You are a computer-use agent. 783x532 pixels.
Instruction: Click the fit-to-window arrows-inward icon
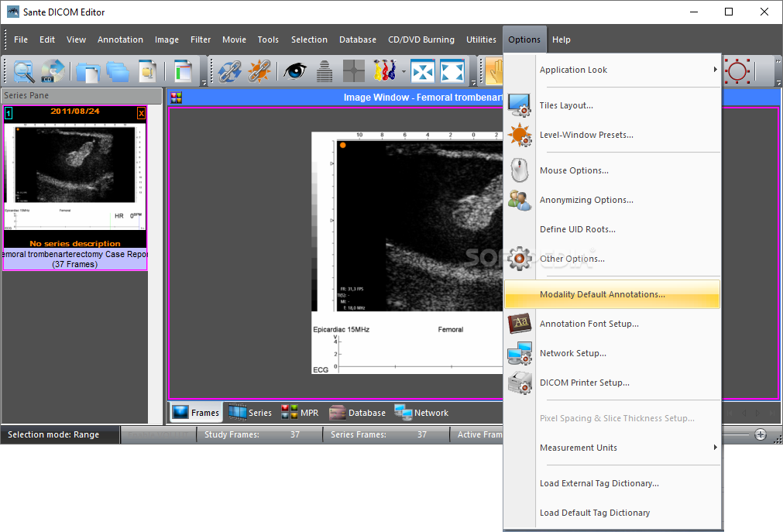422,71
